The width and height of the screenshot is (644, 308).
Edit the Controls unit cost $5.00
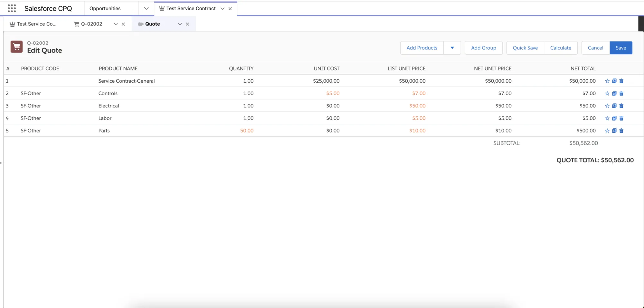point(333,94)
